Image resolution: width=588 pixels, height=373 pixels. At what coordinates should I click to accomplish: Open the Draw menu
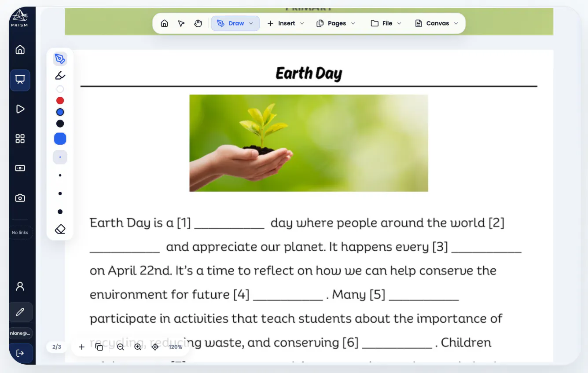(x=235, y=23)
